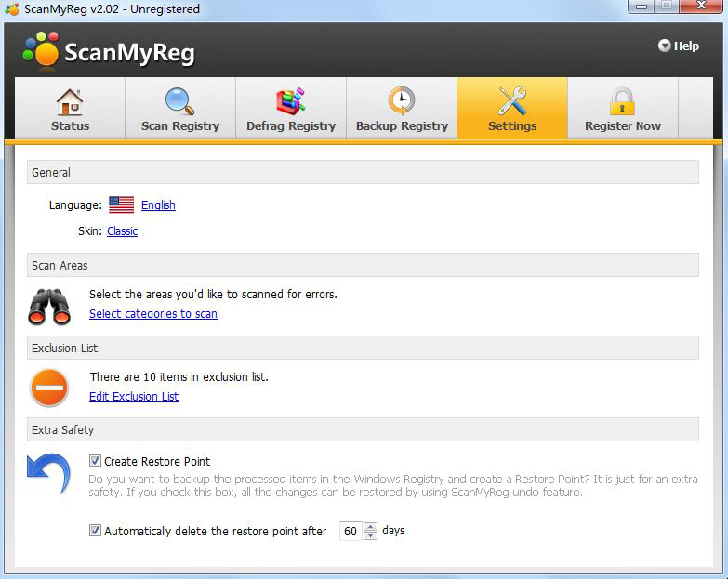Click the US flag language icon
This screenshot has height=579, width=728.
pos(121,204)
